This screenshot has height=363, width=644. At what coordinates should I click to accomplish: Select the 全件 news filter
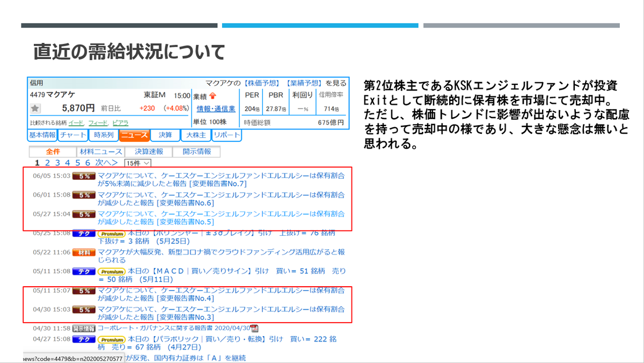point(53,152)
